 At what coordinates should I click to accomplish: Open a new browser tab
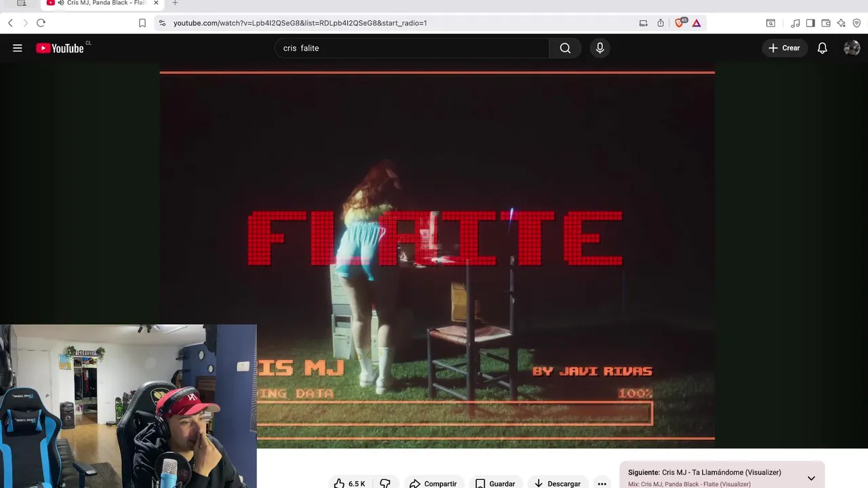pyautogui.click(x=175, y=3)
